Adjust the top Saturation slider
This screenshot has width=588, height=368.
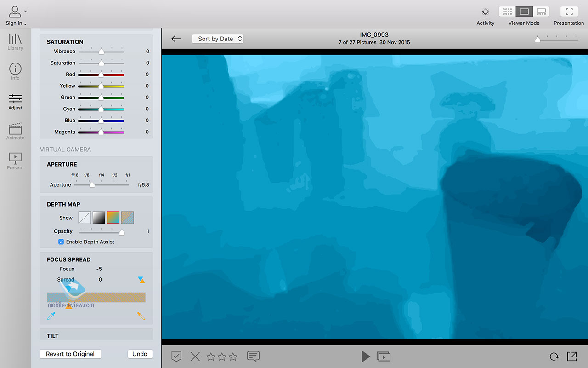pos(101,63)
